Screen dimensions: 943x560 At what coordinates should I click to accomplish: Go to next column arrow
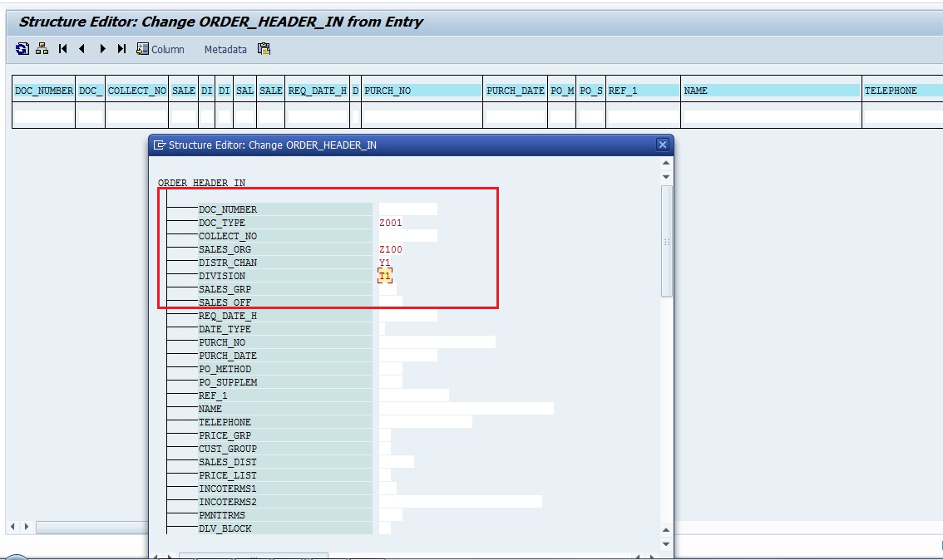tap(102, 49)
